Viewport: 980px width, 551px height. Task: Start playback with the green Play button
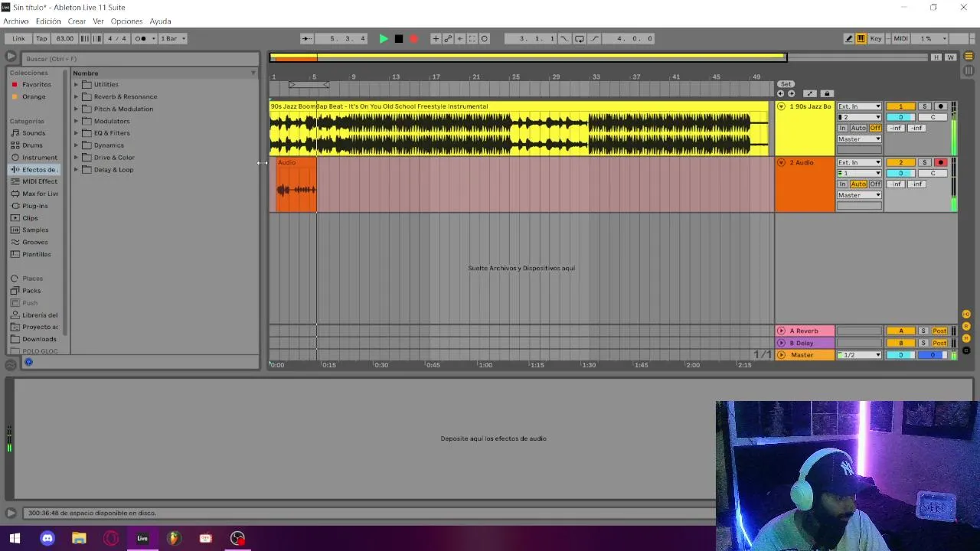pyautogui.click(x=384, y=38)
